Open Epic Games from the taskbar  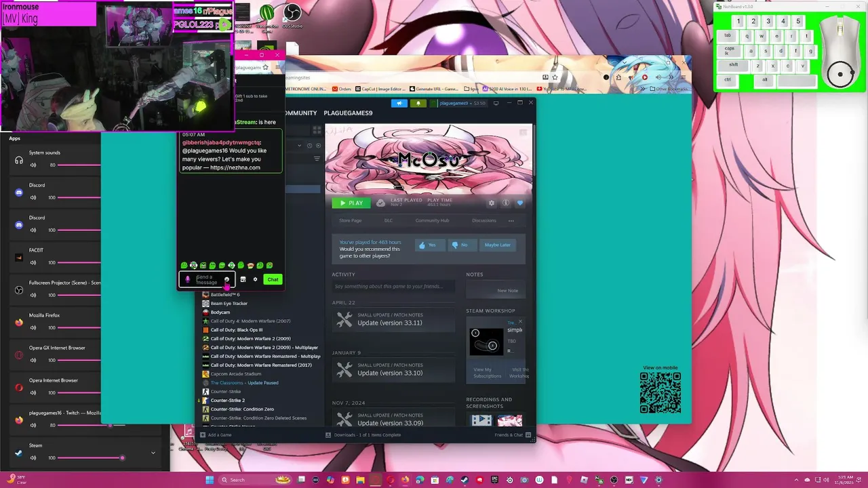pyautogui.click(x=494, y=480)
